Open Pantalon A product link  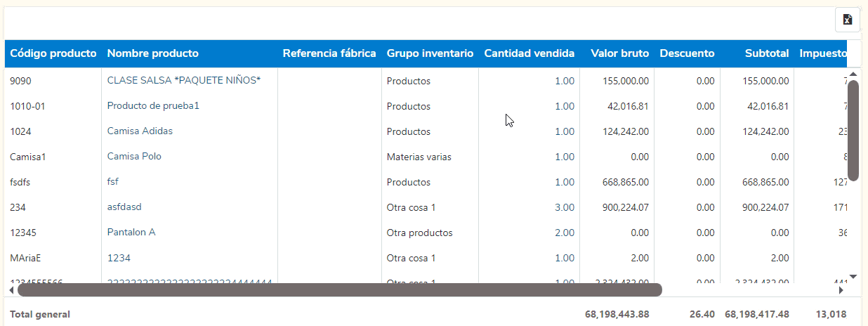[131, 232]
